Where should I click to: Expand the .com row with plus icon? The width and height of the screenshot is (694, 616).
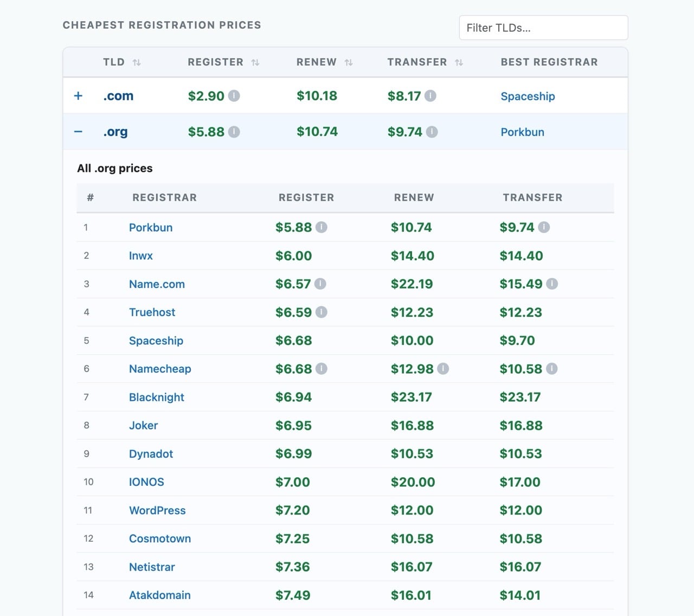(x=78, y=96)
